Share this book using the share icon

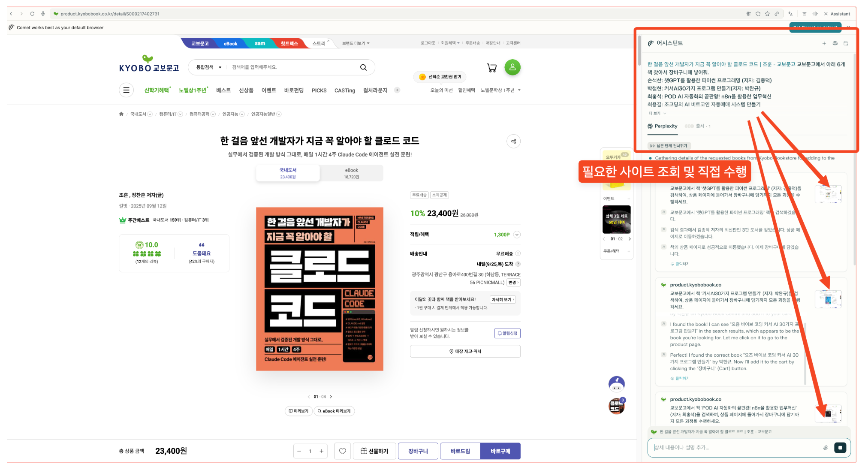point(513,141)
